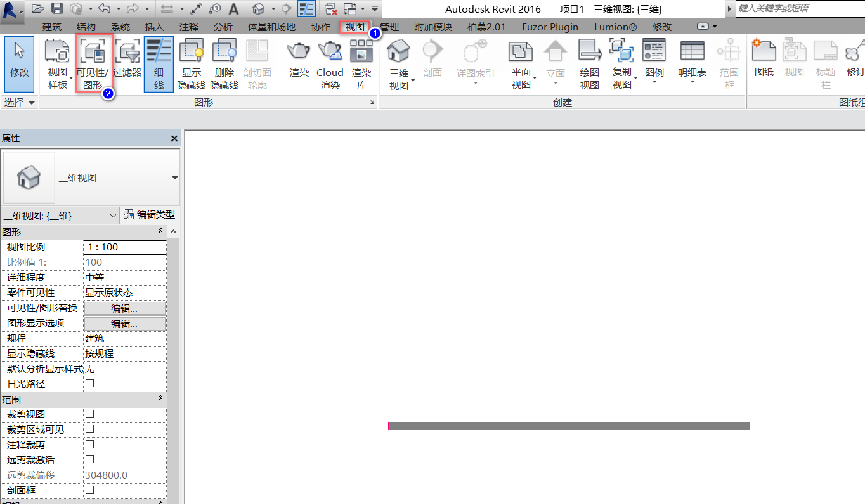Enable the 剖面框 section box checkbox

90,490
